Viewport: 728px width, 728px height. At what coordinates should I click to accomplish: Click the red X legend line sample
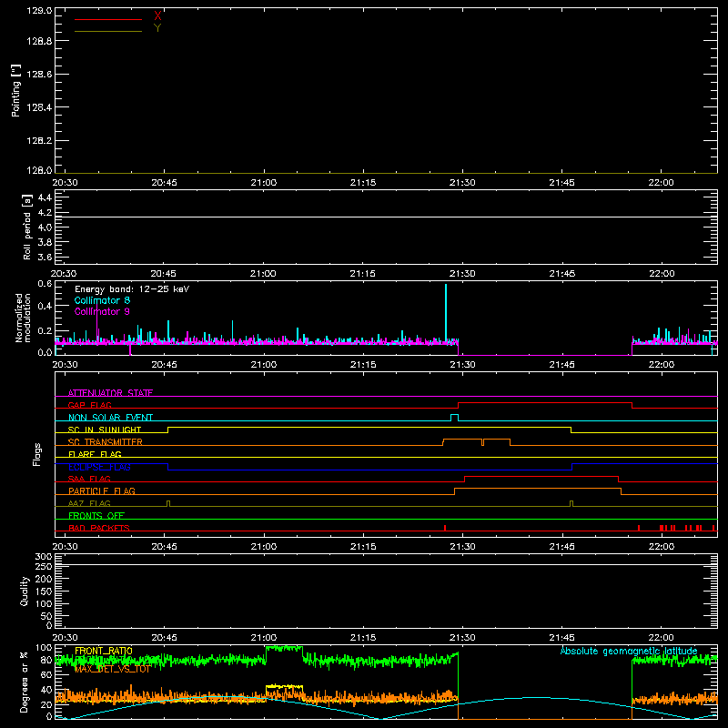click(108, 19)
